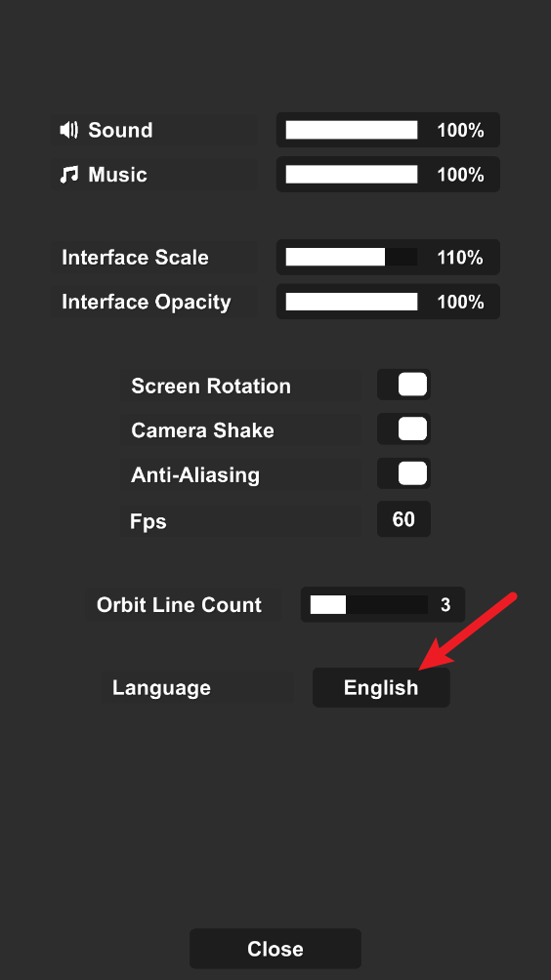Click the Sound 100% value

(x=460, y=131)
